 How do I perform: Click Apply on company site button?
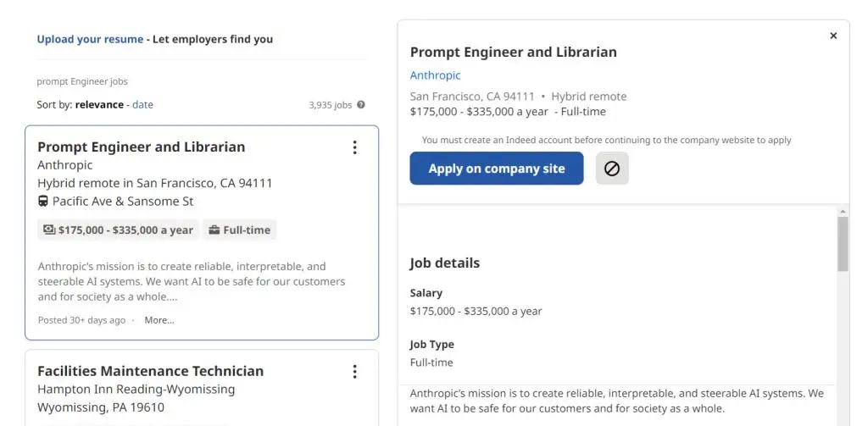click(x=497, y=169)
